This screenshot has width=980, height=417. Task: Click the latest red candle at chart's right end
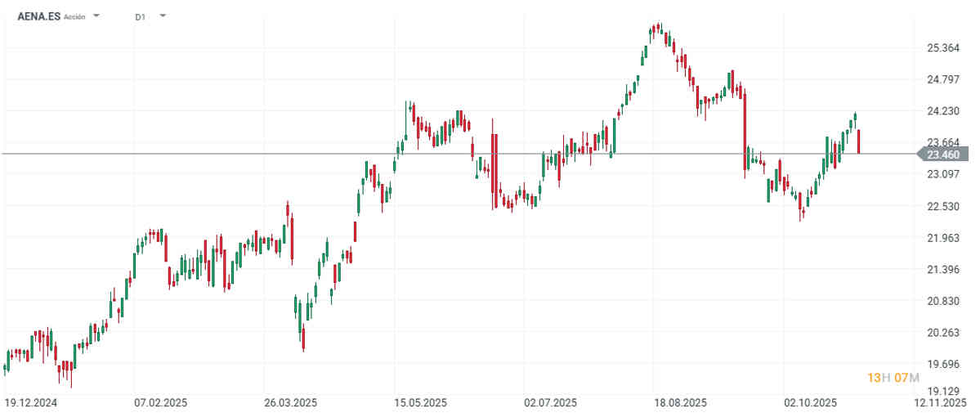point(859,141)
